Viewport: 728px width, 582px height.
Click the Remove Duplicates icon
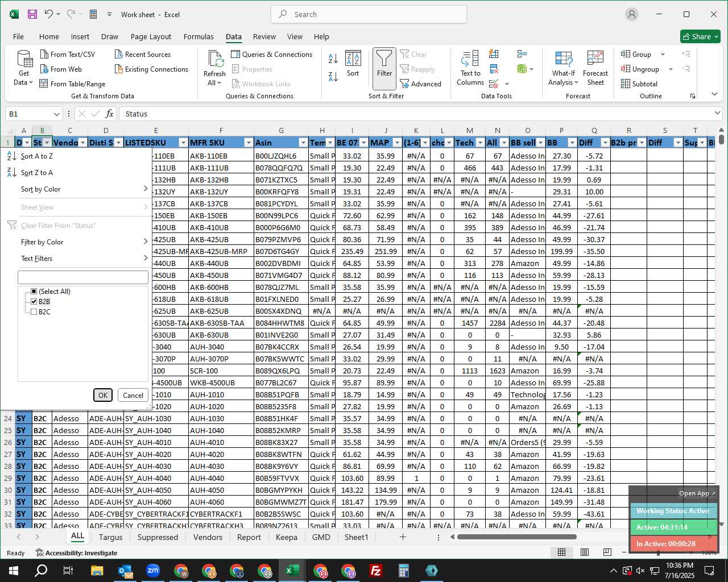[494, 69]
